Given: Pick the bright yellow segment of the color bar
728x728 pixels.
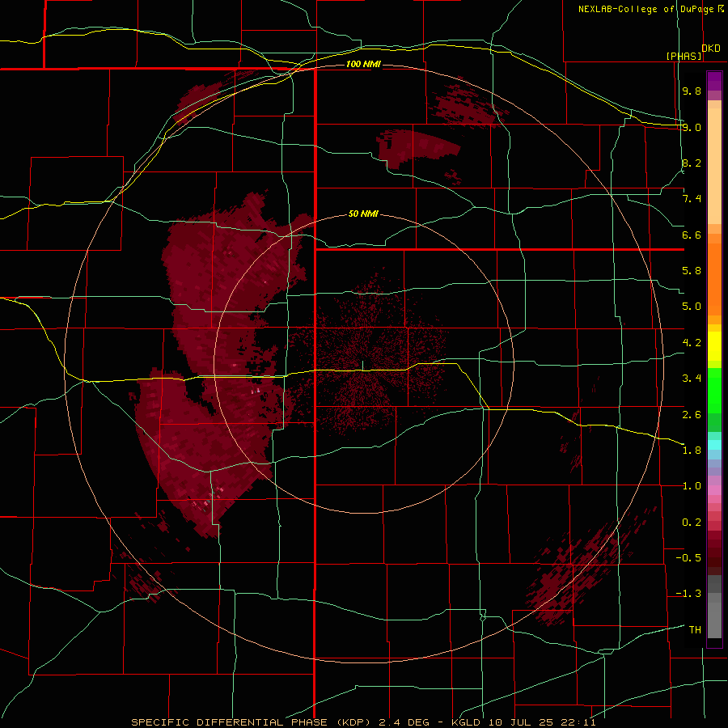Looking at the screenshot, I should click(x=714, y=346).
